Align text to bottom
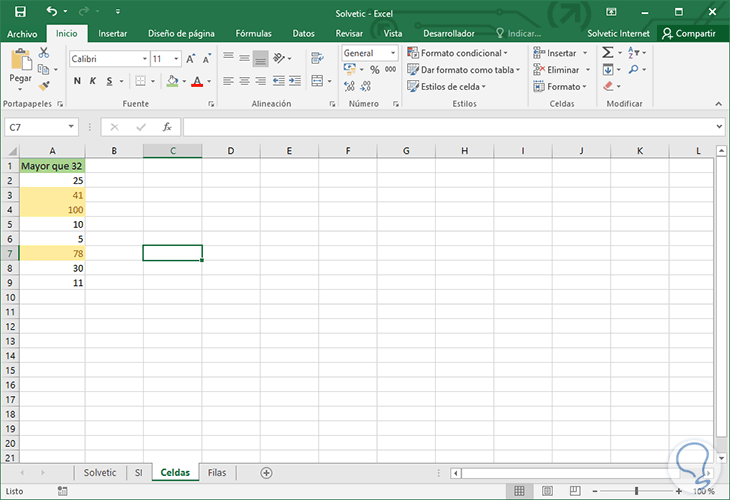Image resolution: width=730 pixels, height=500 pixels. [261, 59]
